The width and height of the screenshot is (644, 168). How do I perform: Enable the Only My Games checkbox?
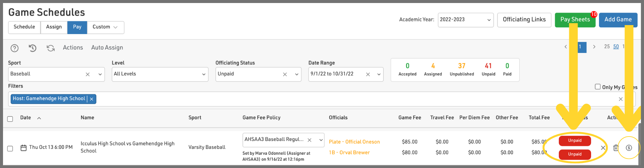pos(598,87)
